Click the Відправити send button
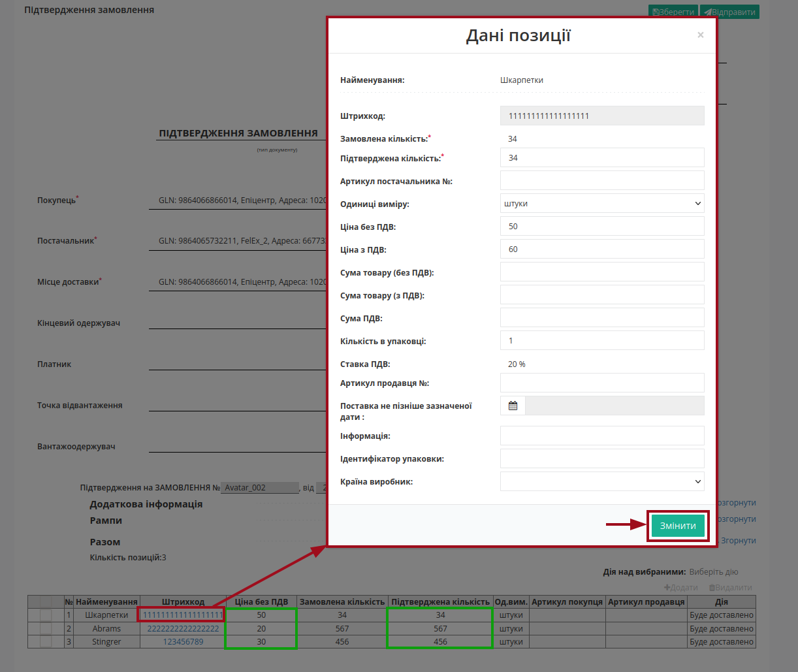Image resolution: width=798 pixels, height=672 pixels. [729, 12]
